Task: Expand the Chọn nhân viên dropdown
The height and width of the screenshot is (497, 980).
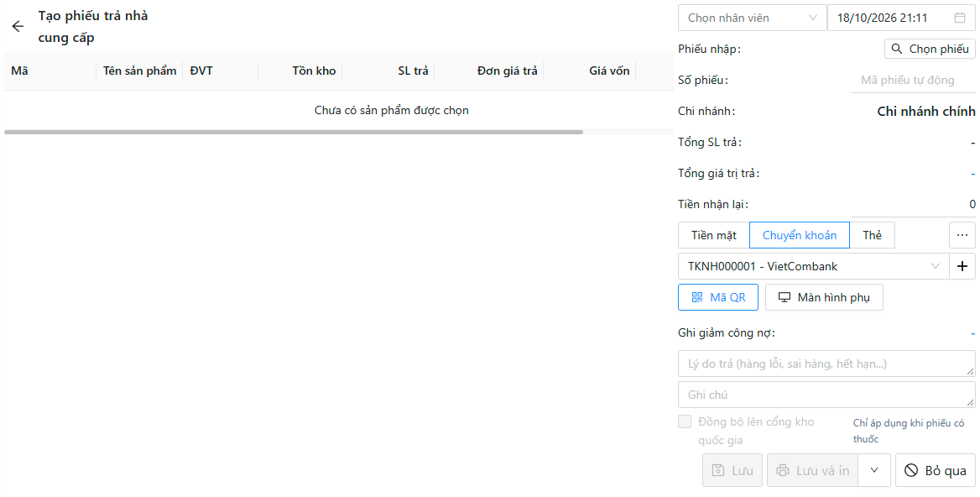Action: (x=752, y=18)
